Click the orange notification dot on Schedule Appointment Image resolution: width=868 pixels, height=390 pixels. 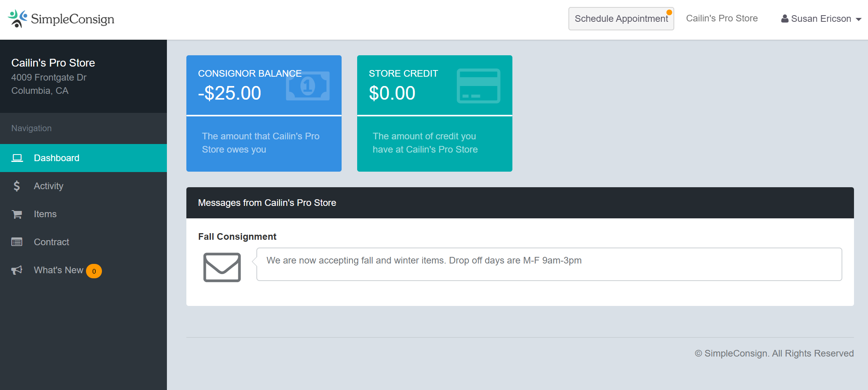[x=669, y=12]
